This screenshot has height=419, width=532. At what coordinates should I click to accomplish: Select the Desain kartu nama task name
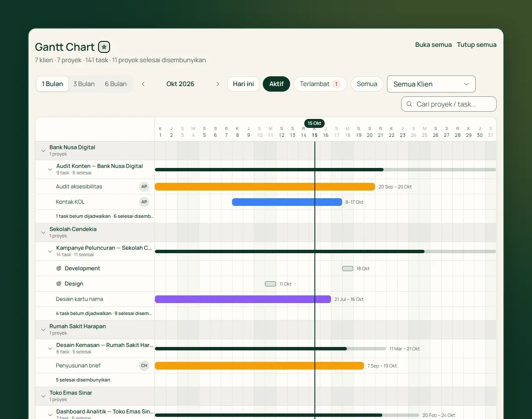[79, 299]
